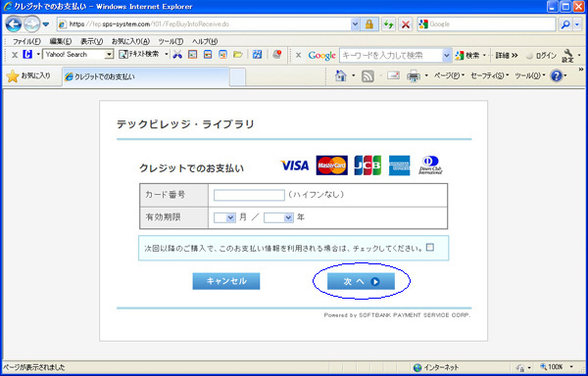Click the Favorites star icon
This screenshot has height=376, width=588.
(13, 76)
